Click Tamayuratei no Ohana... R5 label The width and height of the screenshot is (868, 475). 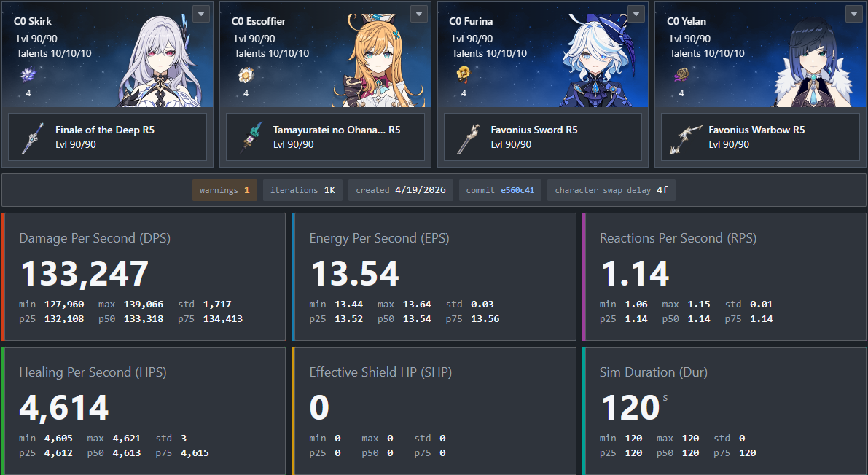coord(337,130)
